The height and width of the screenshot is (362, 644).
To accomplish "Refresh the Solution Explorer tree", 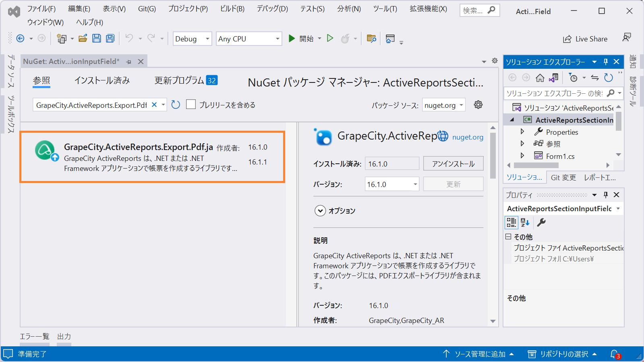I will pos(609,77).
